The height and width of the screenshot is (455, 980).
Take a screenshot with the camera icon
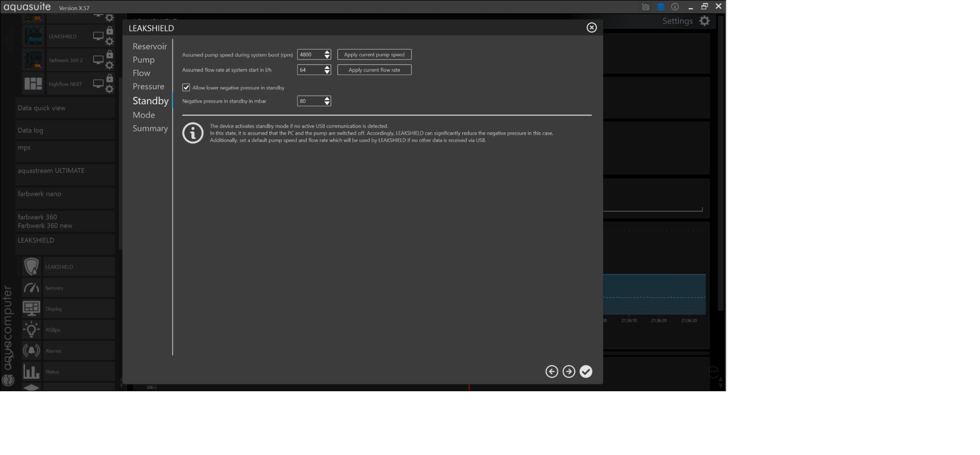pos(645,7)
